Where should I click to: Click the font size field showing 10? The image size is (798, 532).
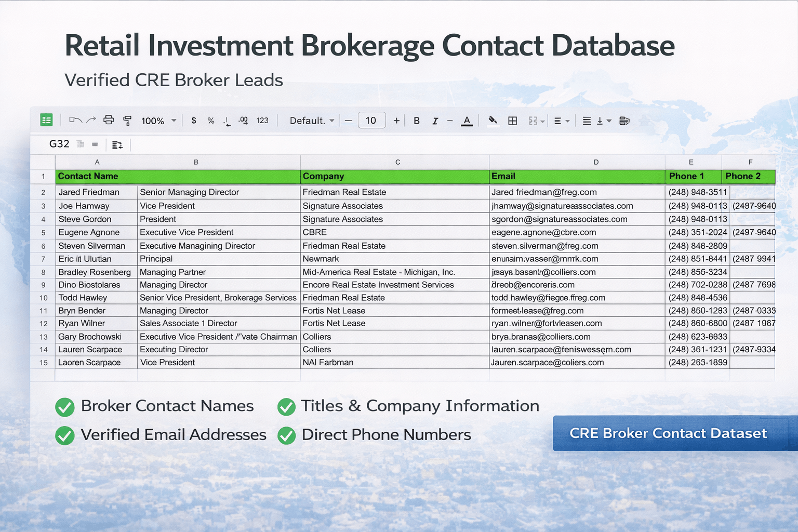[x=371, y=121]
